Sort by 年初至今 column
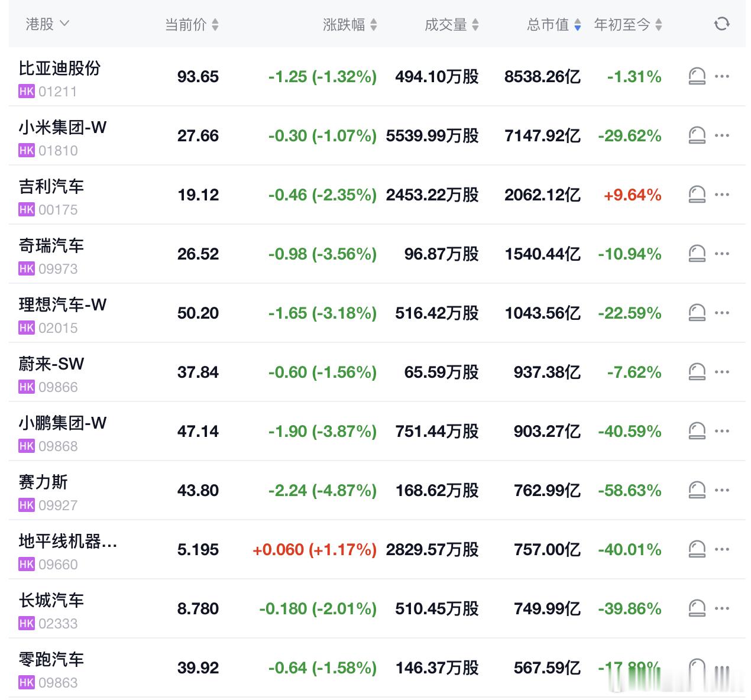Image resolution: width=751 pixels, height=700 pixels. 628,24
